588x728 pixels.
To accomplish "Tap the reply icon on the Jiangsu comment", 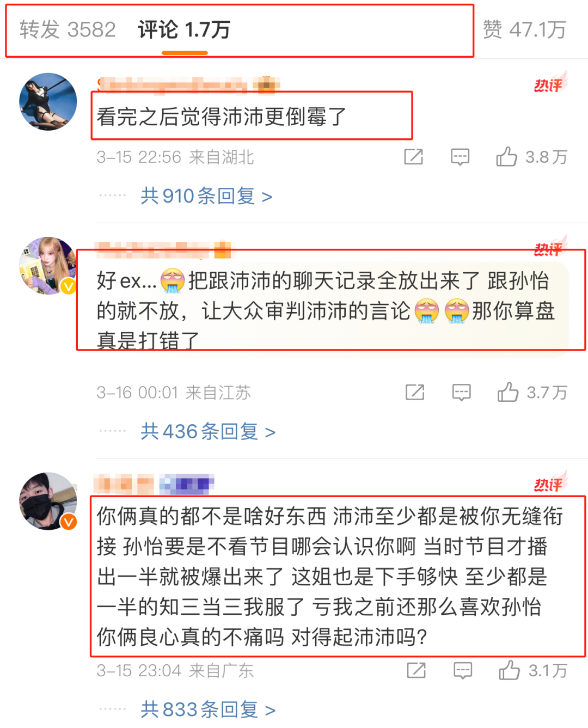I will pos(462,392).
